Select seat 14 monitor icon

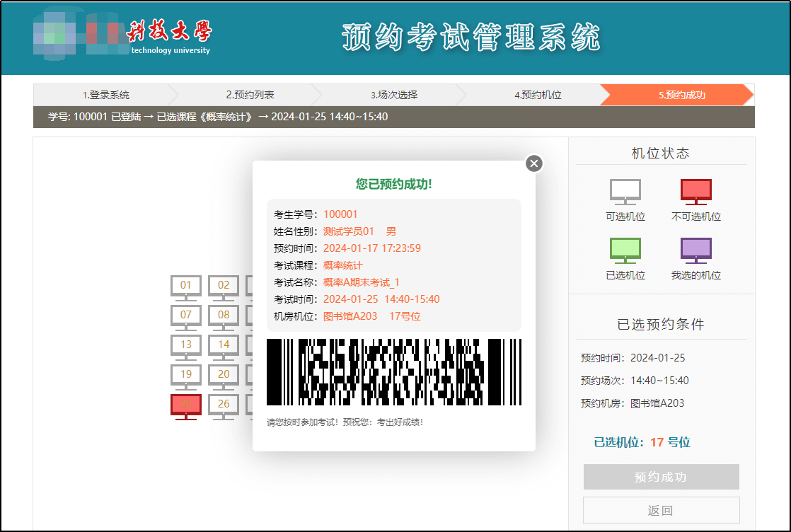[224, 347]
